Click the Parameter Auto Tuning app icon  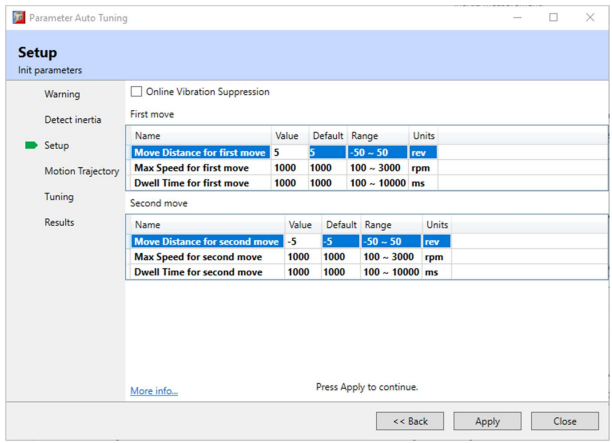[x=18, y=18]
